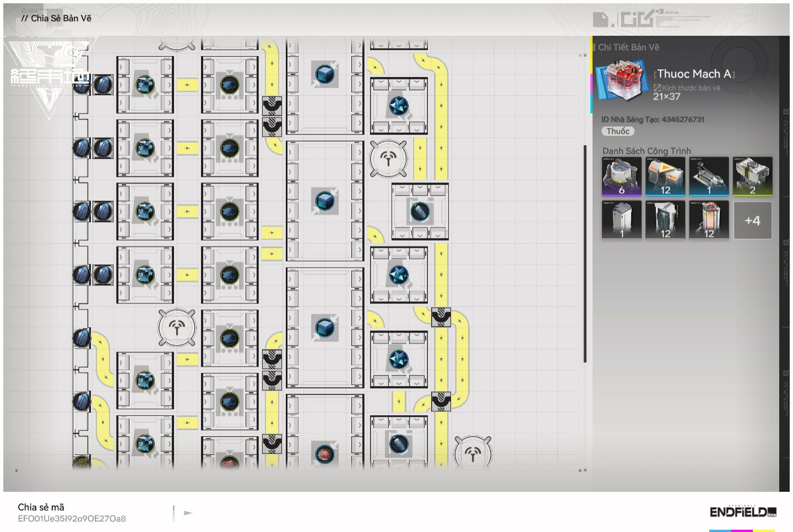This screenshot has width=793, height=532.
Task: Click the topmost blue cube storage icon
Action: click(x=325, y=74)
